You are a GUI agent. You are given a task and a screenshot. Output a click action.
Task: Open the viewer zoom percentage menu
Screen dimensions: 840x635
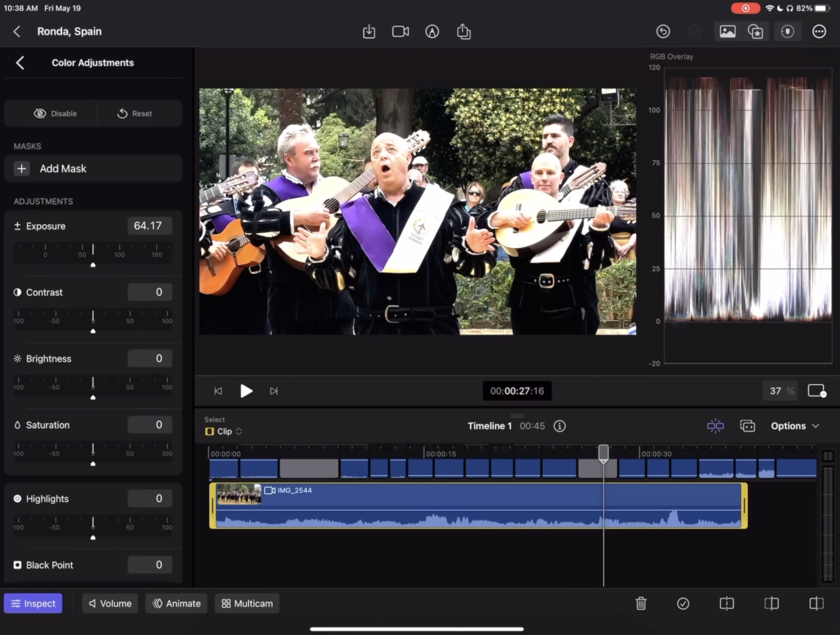coord(780,391)
